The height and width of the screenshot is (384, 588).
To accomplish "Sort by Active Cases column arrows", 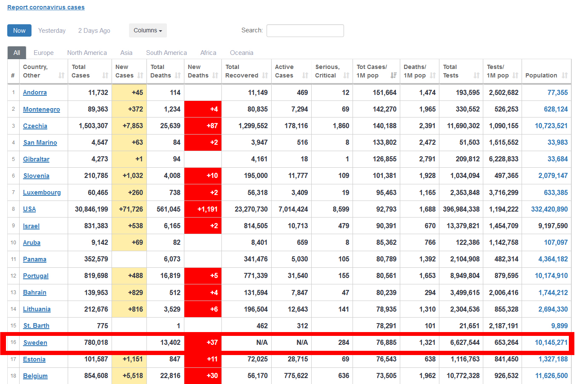I will click(x=305, y=75).
